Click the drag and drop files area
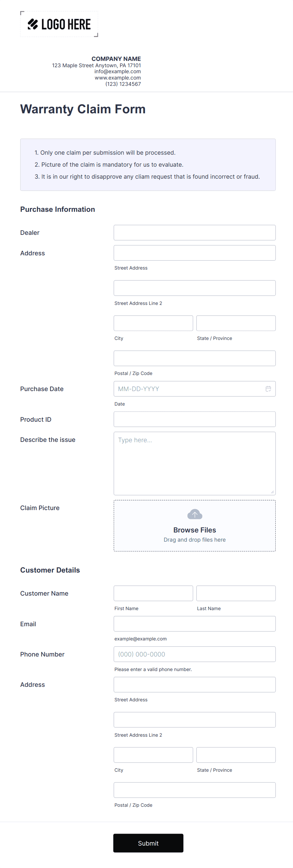Screen dimensions: 293x868 (x=194, y=539)
